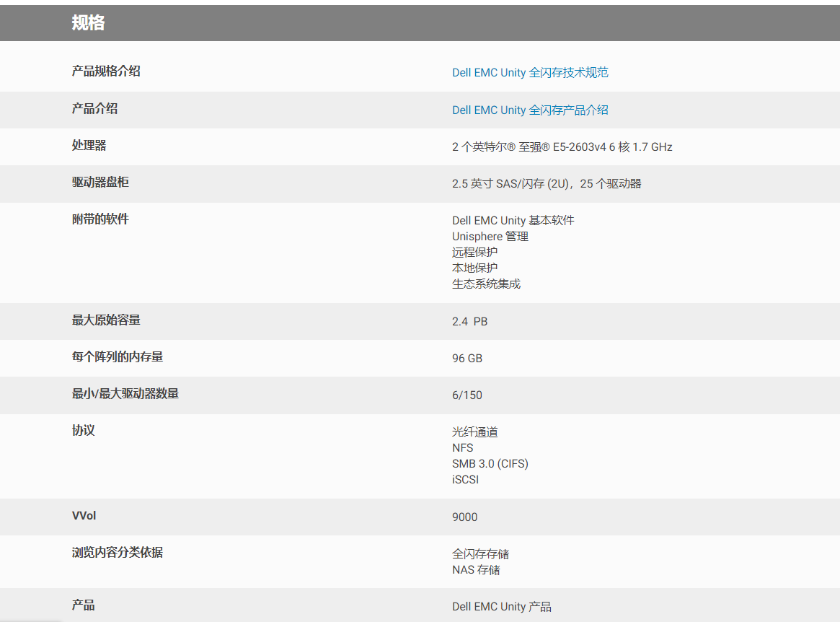This screenshot has height=622, width=840.
Task: Click 光纤通道 in the protocol list
Action: (474, 432)
